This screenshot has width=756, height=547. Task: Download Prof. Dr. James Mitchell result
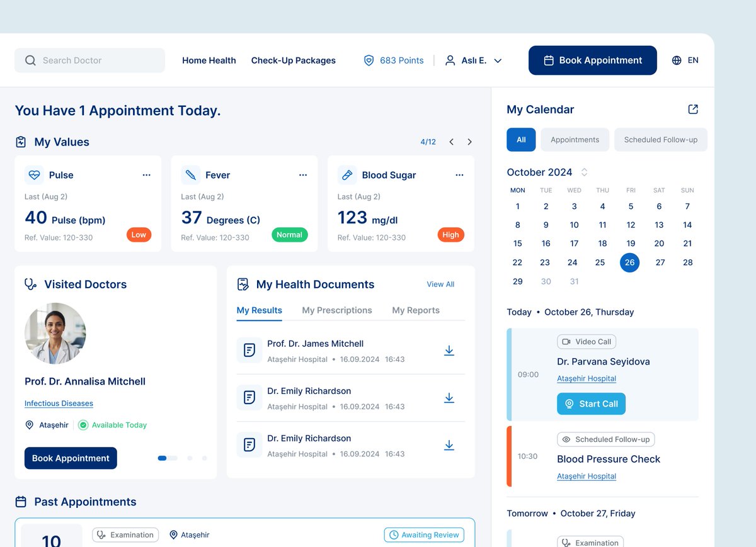coord(449,351)
